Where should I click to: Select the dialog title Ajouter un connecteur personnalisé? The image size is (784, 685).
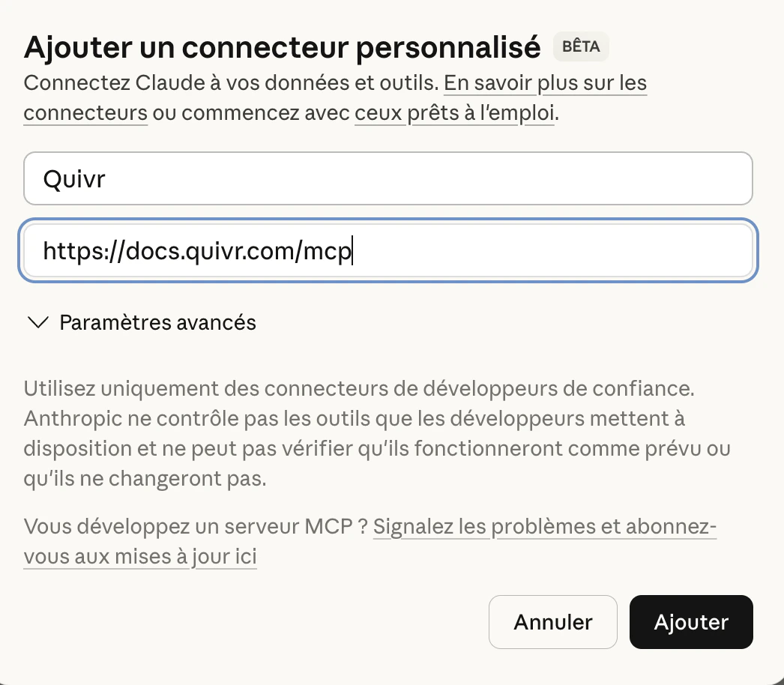[x=281, y=46]
